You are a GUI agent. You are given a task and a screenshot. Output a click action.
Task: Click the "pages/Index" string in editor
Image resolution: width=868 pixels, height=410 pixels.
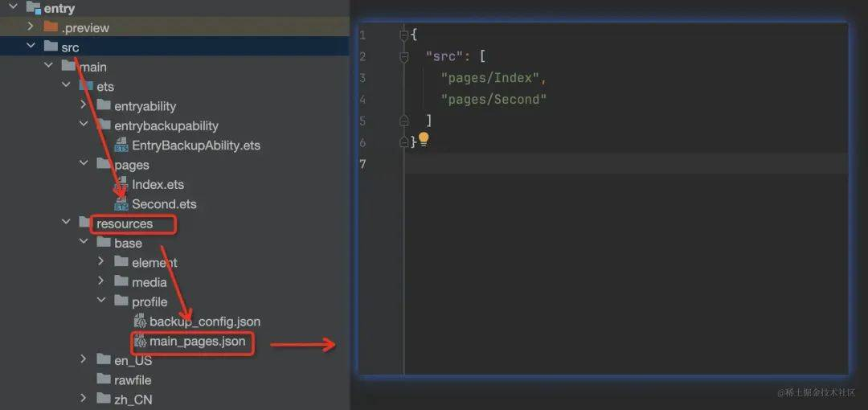click(490, 77)
